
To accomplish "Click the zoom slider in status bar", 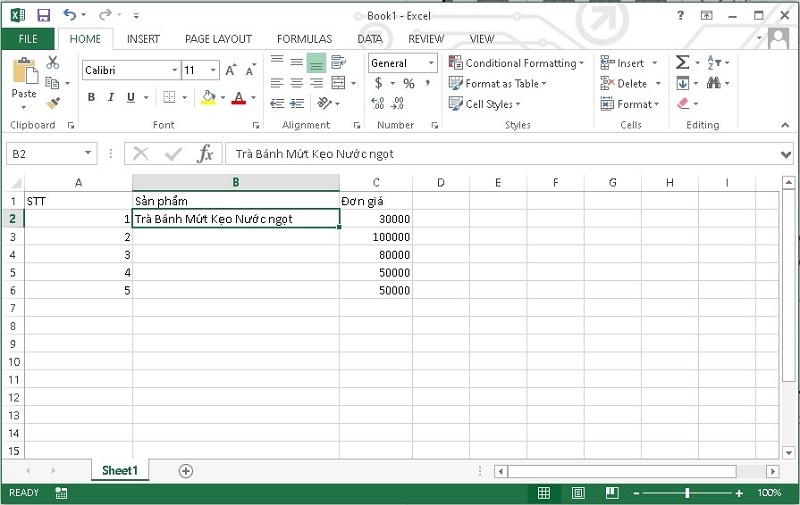I will coord(687,493).
